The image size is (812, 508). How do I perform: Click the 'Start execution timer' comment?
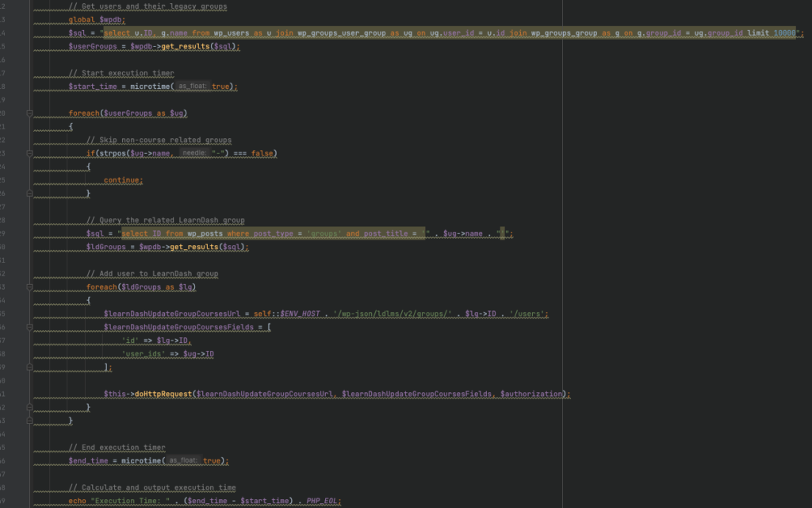coord(121,73)
